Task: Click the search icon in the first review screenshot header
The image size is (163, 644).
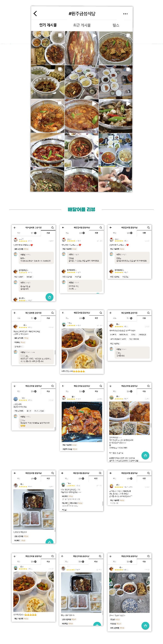Action: point(53,228)
